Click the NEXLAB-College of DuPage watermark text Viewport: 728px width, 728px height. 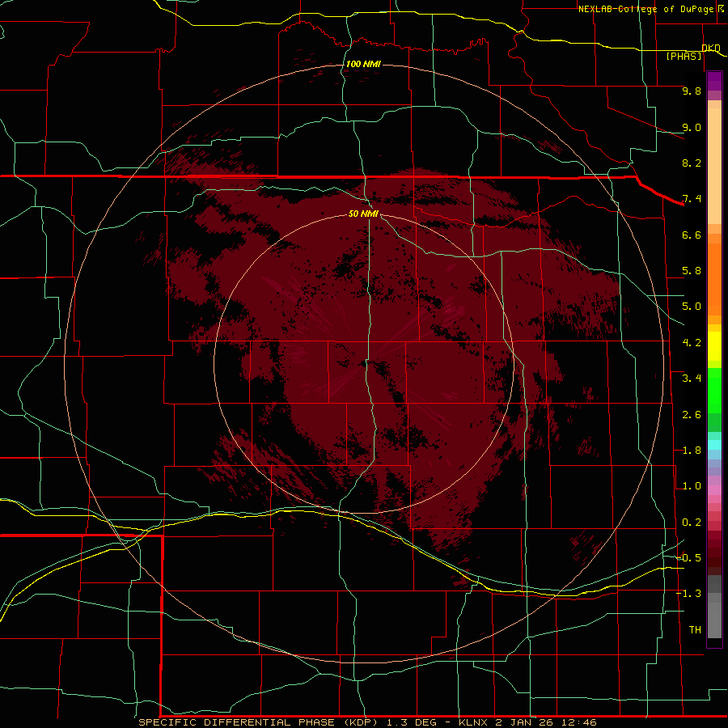[646, 9]
